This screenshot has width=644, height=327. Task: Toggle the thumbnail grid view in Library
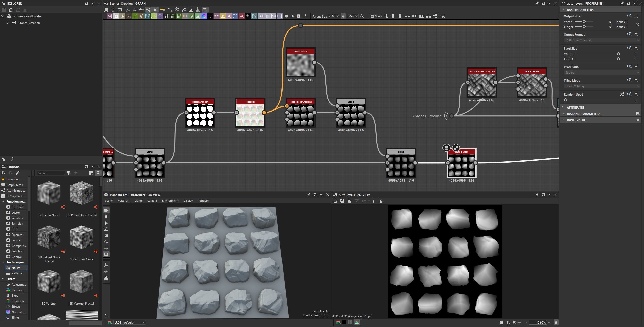91,173
